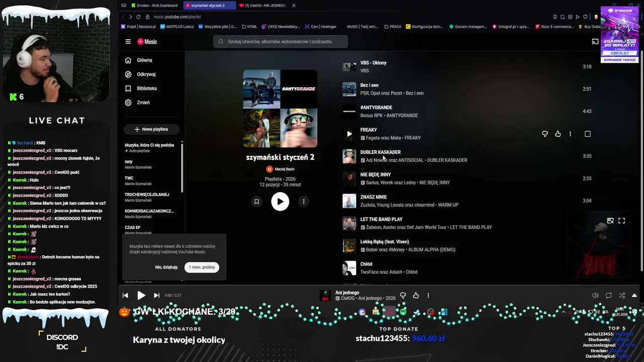
Task: Save playlist to library bookmark icon
Action: (x=257, y=202)
